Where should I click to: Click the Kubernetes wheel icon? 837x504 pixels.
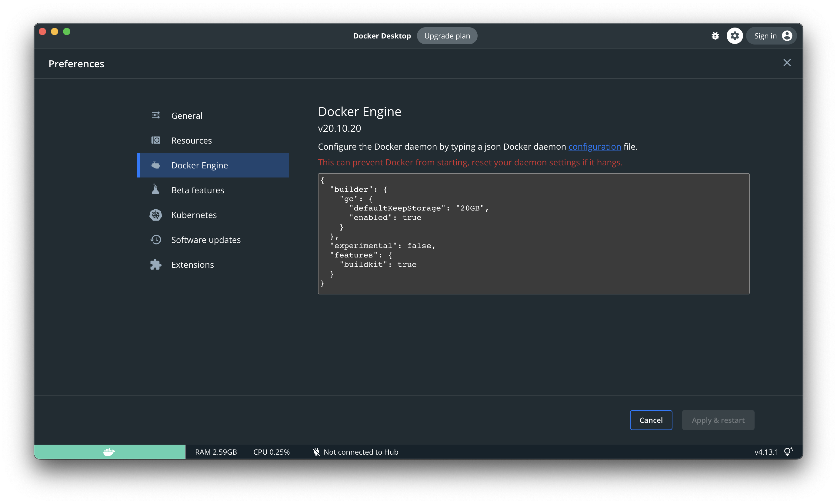pos(155,215)
